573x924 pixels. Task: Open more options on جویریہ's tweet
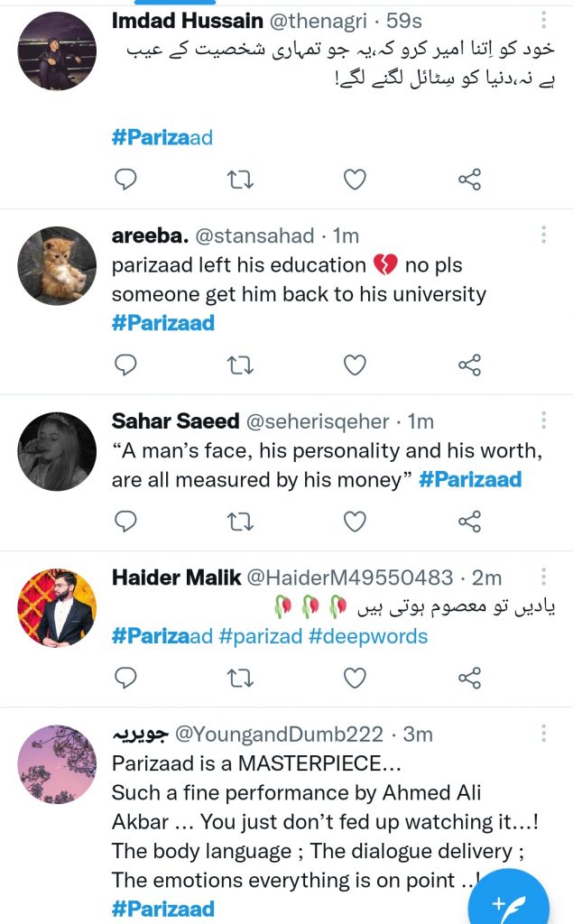542,733
